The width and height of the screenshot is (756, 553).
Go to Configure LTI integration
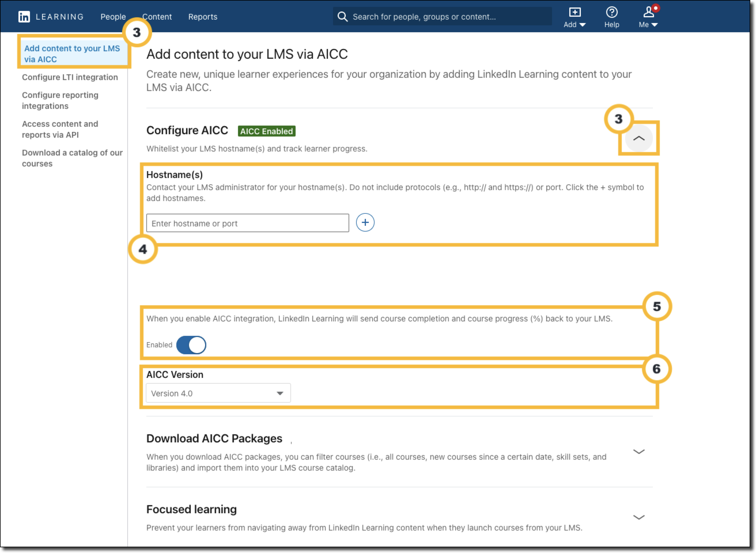tap(70, 77)
